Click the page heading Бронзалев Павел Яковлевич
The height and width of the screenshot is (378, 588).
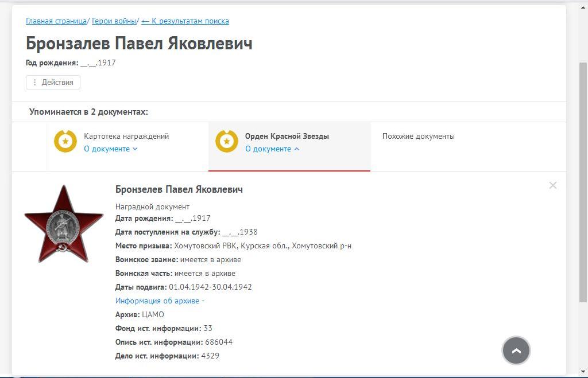coord(139,43)
